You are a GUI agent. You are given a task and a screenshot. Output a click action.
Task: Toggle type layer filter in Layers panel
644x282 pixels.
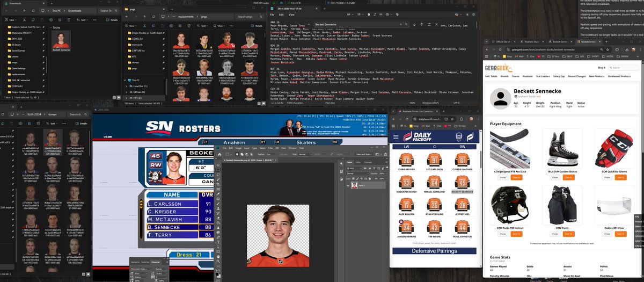pyautogui.click(x=374, y=169)
